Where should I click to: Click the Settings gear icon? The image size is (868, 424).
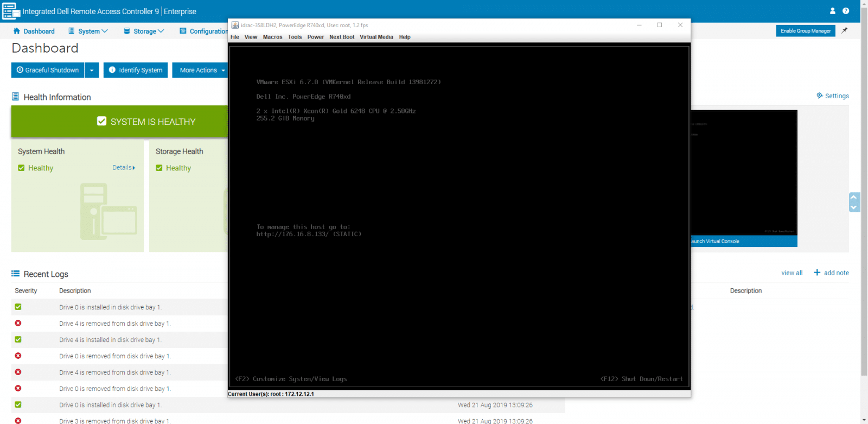point(820,96)
